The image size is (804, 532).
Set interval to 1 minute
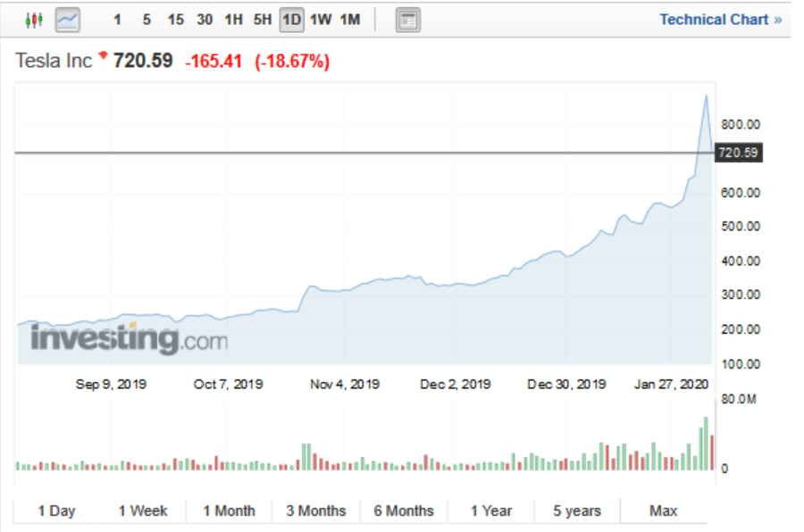pos(117,20)
